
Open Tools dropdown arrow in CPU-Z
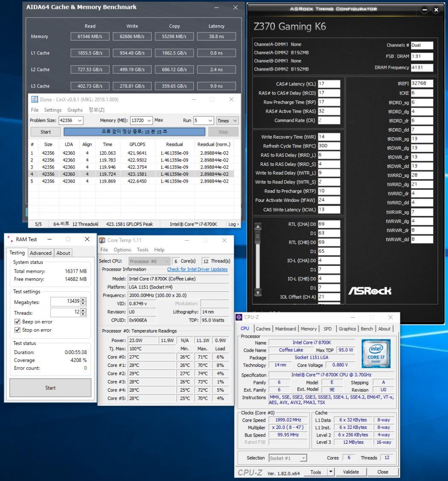pyautogui.click(x=331, y=472)
